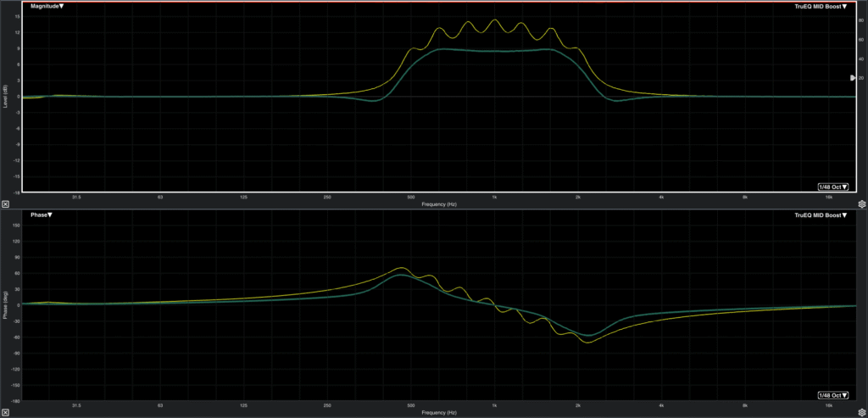
Task: Open the Phase graph type dropdown
Action: [42, 215]
